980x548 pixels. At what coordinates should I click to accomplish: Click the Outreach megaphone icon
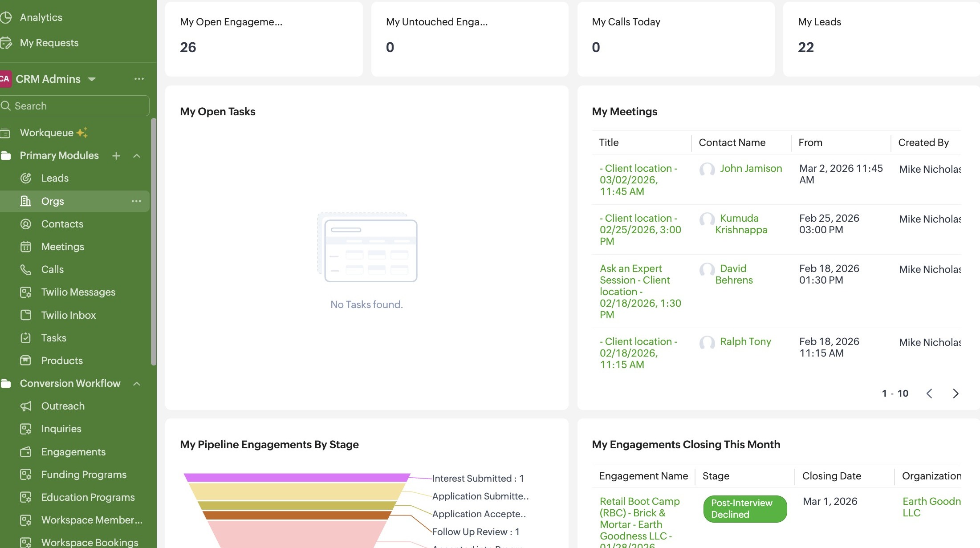click(x=26, y=406)
